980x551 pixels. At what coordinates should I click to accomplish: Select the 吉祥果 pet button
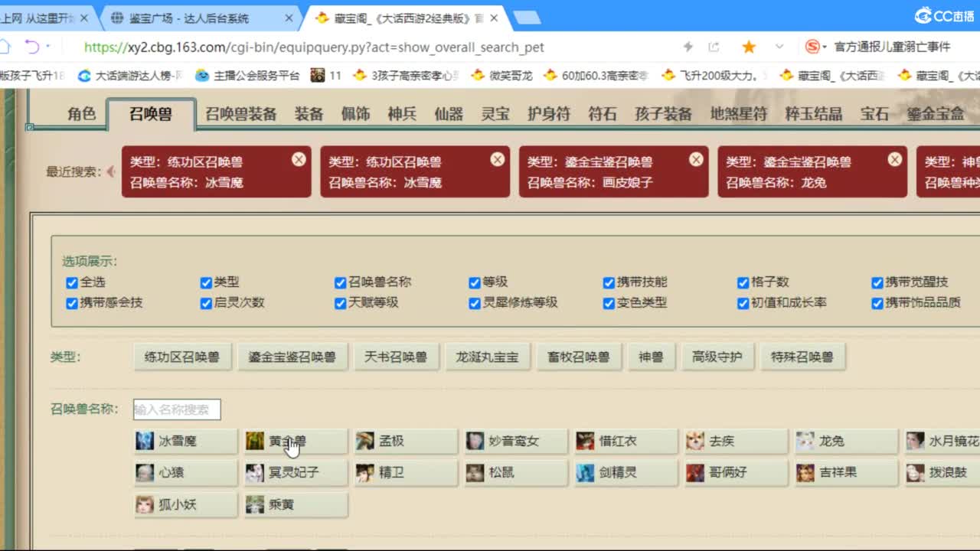tap(848, 472)
